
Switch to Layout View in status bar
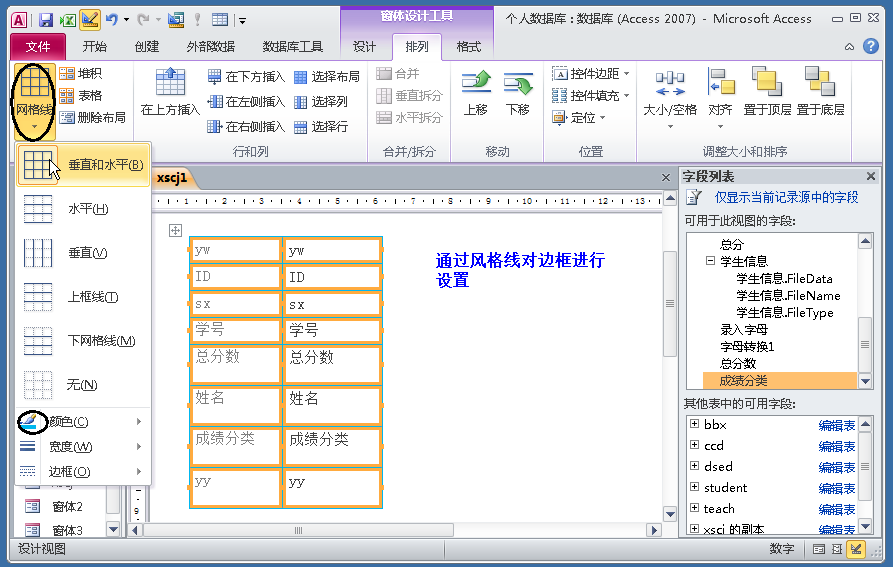[x=837, y=549]
